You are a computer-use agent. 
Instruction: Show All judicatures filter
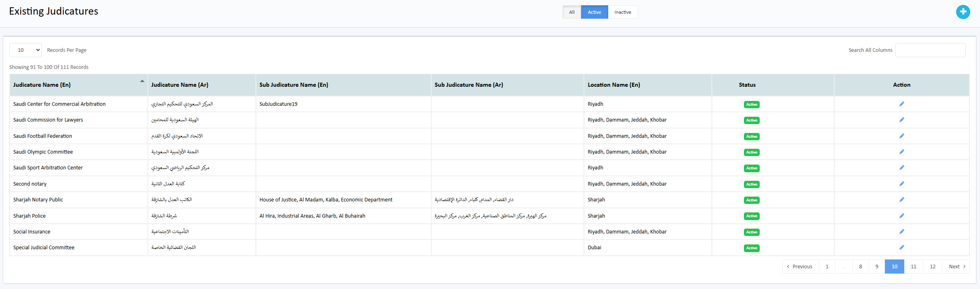(572, 12)
